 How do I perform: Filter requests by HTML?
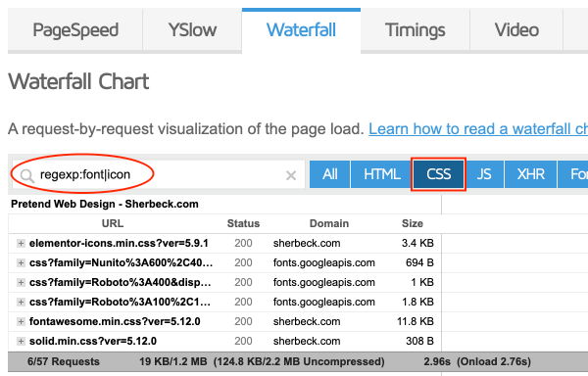pyautogui.click(x=382, y=174)
